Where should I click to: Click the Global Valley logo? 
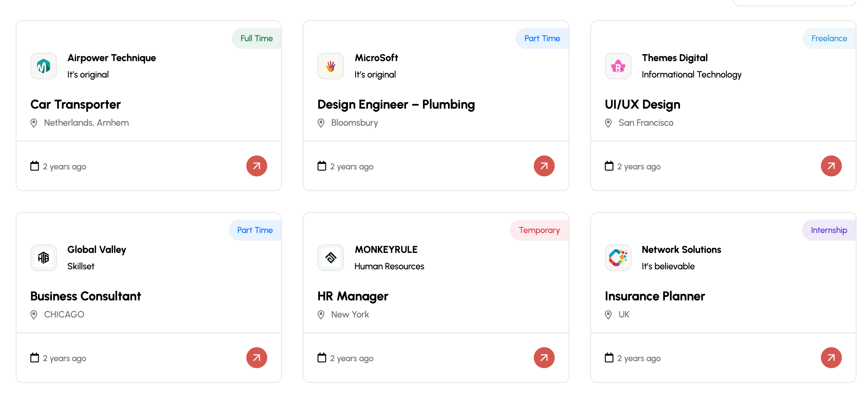[44, 258]
